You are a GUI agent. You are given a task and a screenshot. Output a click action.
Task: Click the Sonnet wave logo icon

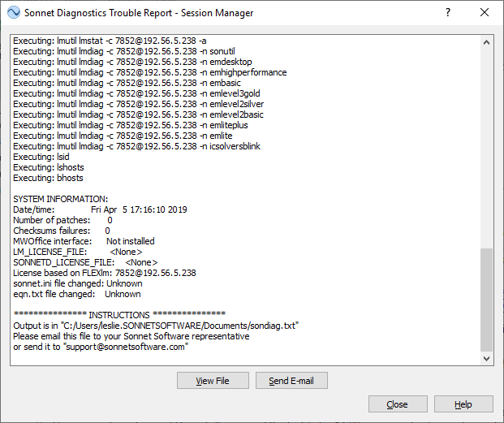[x=14, y=12]
